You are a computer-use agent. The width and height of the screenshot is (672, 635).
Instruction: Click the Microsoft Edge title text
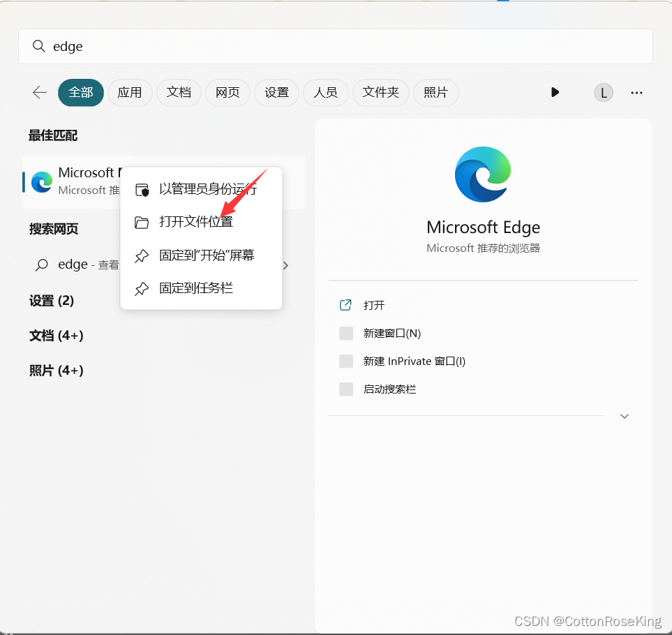(483, 227)
